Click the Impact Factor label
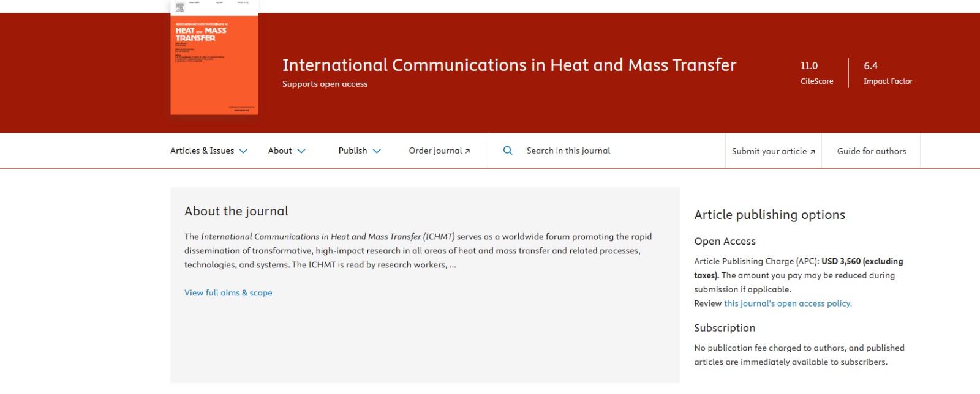The image size is (980, 394). tap(888, 81)
